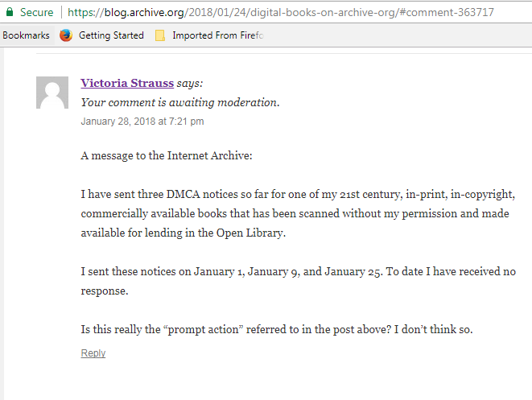The image size is (532, 400).
Task: Open the 'Imported From Firefox' bookmarks folder
Action: pyautogui.click(x=217, y=35)
